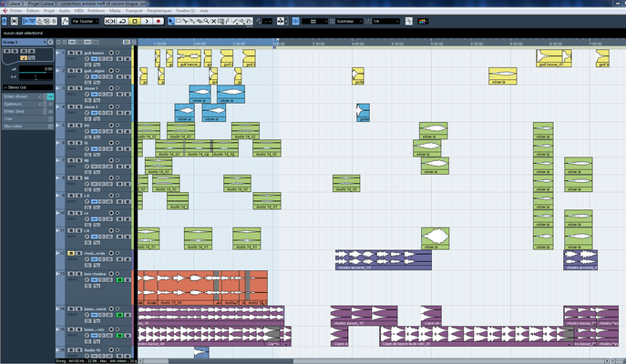Click the horizontal scrollbar at the bottom

coord(231,360)
